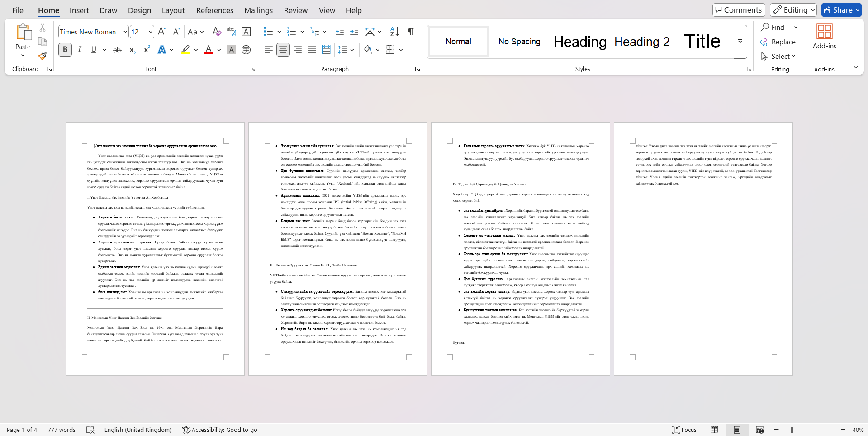868x436 pixels.
Task: Shrink the font size icon
Action: pos(177,32)
